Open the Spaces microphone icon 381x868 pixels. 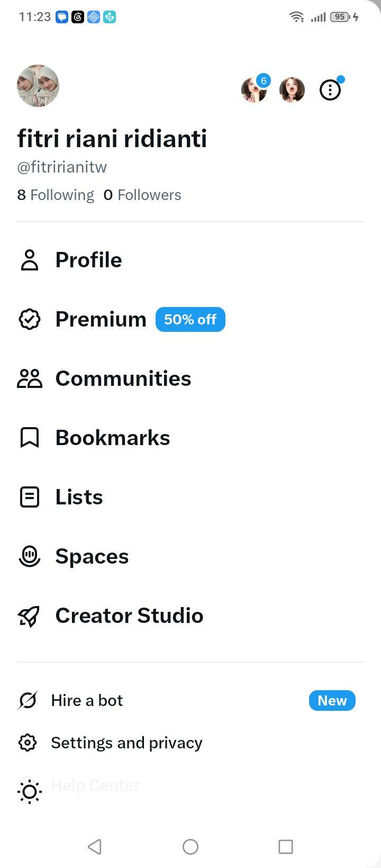pos(30,556)
